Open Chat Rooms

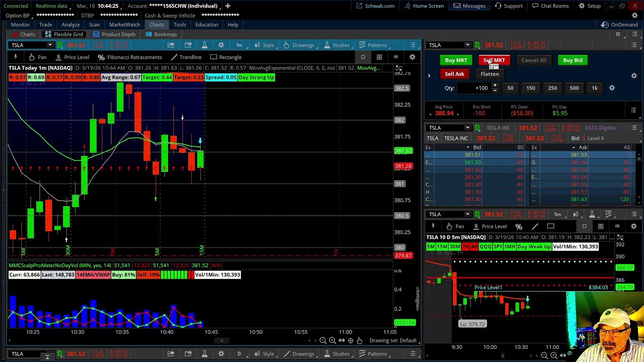click(550, 6)
